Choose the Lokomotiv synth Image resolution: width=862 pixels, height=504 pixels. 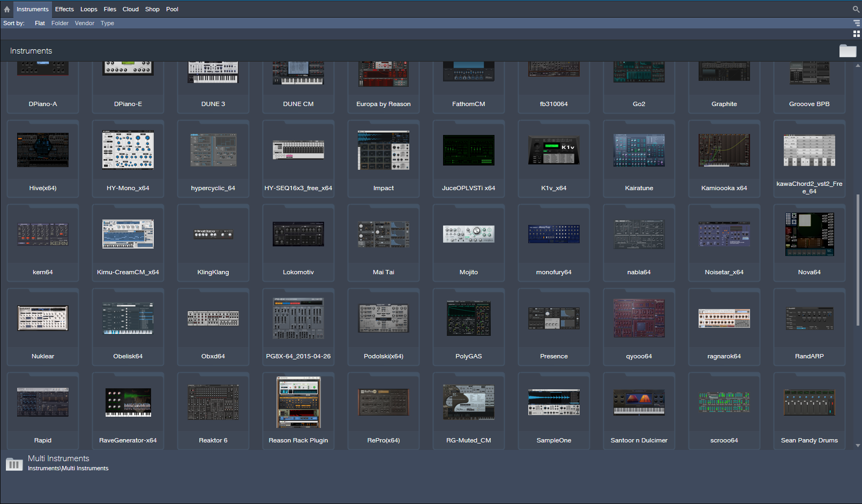[298, 243]
